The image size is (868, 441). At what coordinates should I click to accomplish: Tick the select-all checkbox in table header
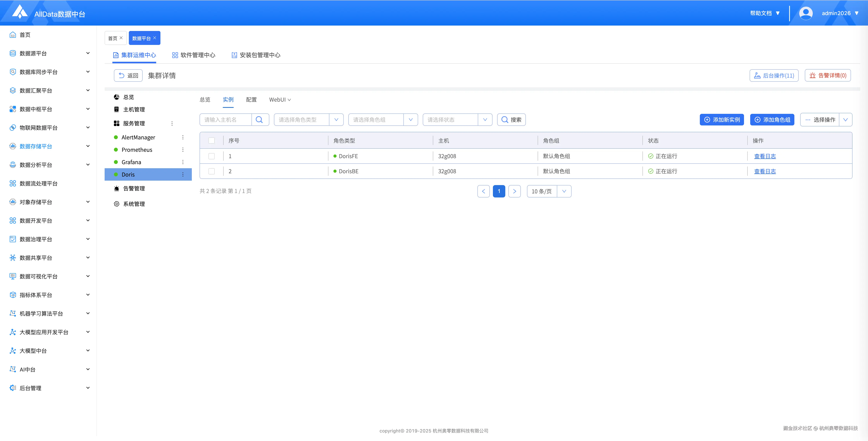(212, 140)
